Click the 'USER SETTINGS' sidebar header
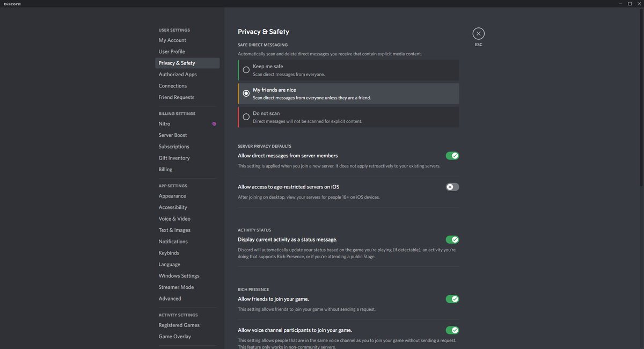Image resolution: width=644 pixels, height=349 pixels. click(174, 30)
